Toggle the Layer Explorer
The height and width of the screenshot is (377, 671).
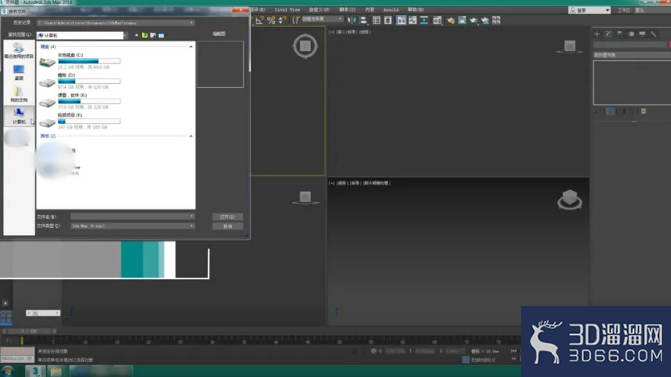point(388,20)
